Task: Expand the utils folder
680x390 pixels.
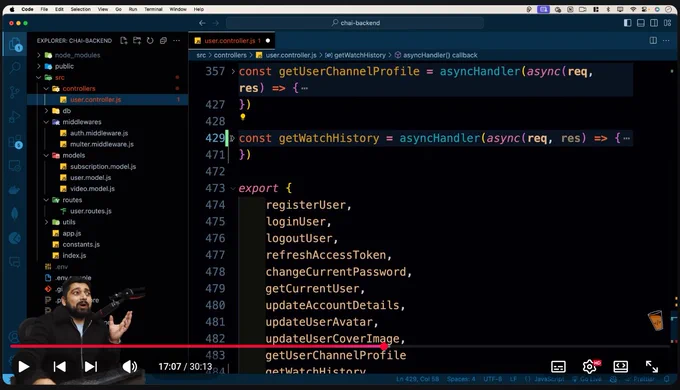Action: pyautogui.click(x=46, y=222)
